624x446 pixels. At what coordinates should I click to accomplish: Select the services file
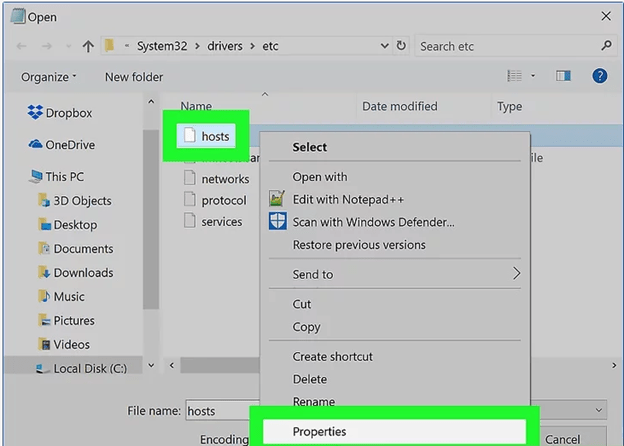coord(213,222)
